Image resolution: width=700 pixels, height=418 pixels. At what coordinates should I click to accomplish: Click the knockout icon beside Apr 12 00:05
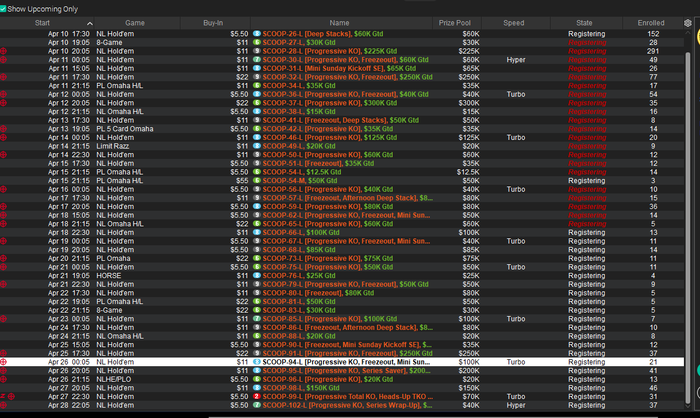[3, 94]
